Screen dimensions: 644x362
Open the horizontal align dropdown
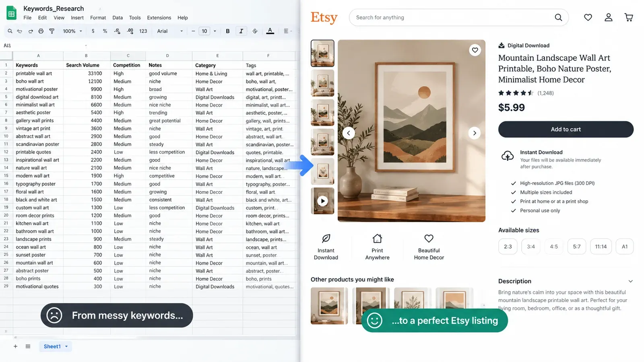point(287,31)
